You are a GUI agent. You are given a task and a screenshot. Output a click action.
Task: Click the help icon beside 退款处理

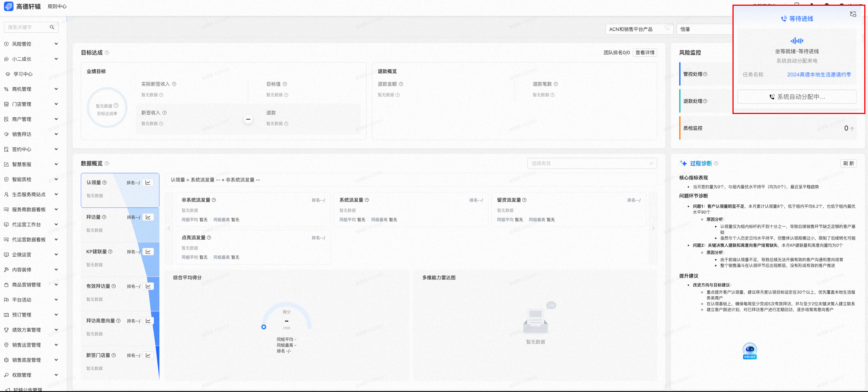(705, 101)
